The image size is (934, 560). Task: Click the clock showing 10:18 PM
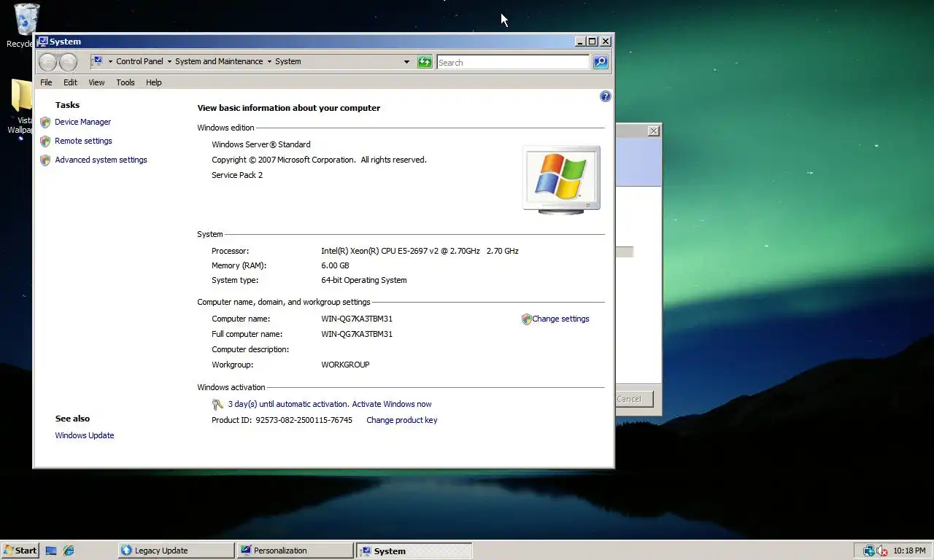coord(909,551)
